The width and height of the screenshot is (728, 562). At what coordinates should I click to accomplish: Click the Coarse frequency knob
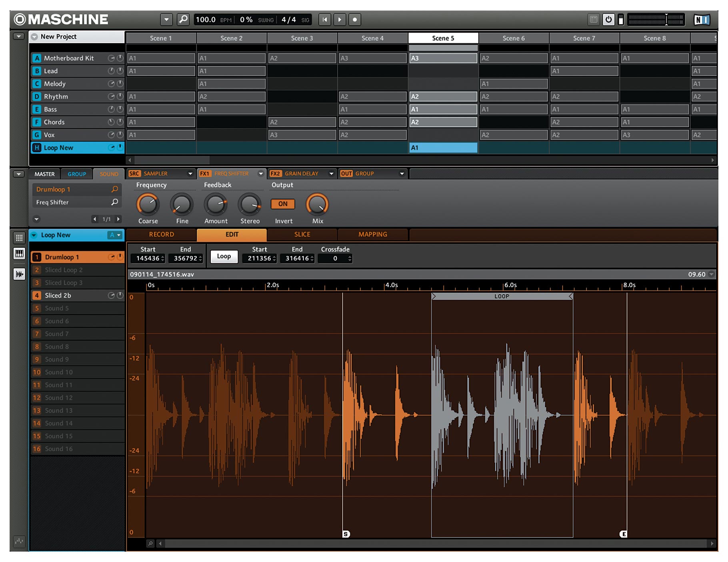click(x=148, y=205)
